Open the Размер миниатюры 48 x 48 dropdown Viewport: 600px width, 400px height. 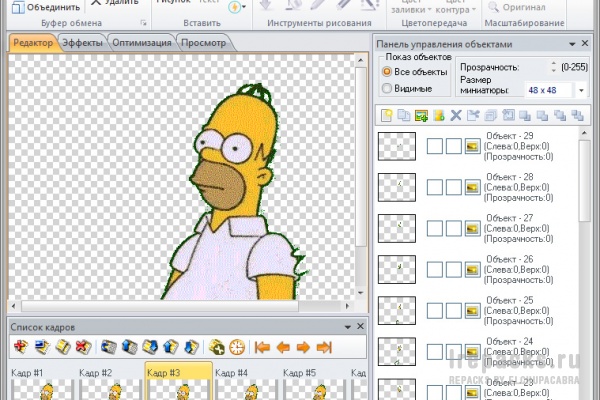tap(581, 90)
